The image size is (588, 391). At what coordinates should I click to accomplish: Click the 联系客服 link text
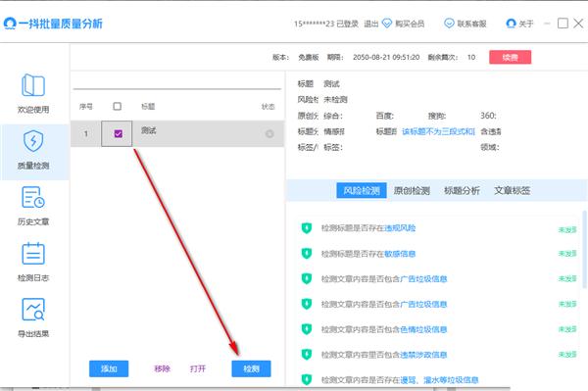tap(471, 24)
